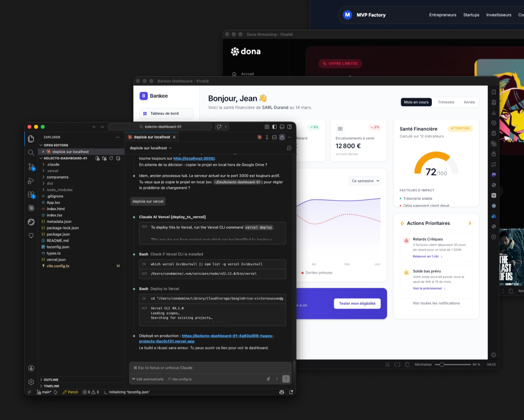Expand the components folder
The width and height of the screenshot is (524, 420).
(57, 177)
